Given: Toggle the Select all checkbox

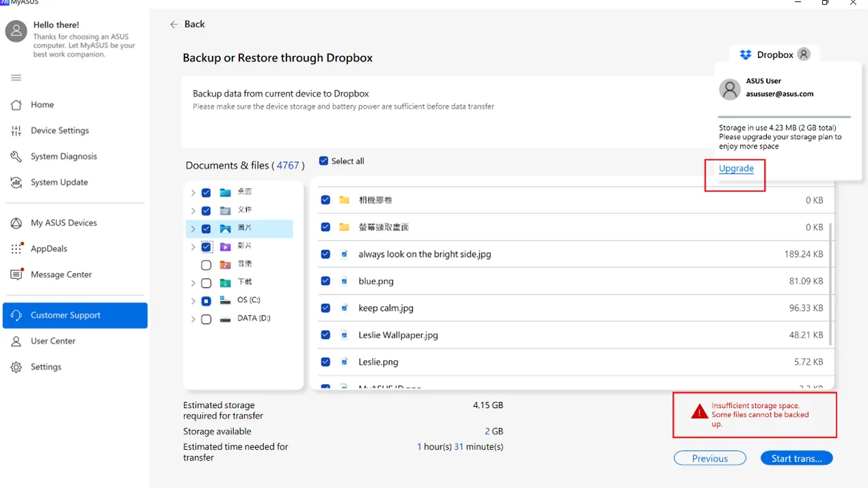Looking at the screenshot, I should (x=323, y=160).
